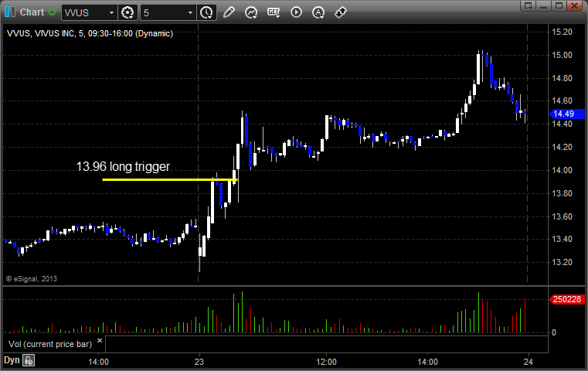Click the eSignal, 2013 copyright text

(x=32, y=279)
